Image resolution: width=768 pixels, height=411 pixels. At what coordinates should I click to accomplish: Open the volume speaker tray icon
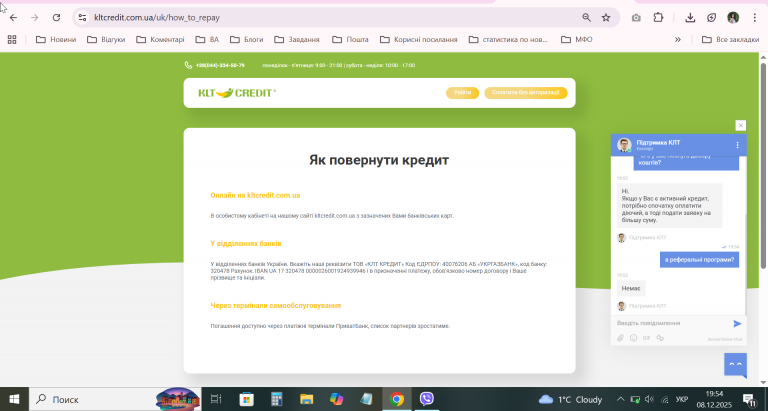click(x=649, y=399)
